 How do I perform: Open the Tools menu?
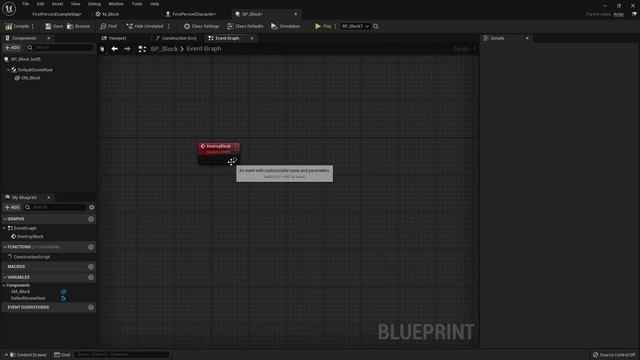pyautogui.click(x=137, y=4)
